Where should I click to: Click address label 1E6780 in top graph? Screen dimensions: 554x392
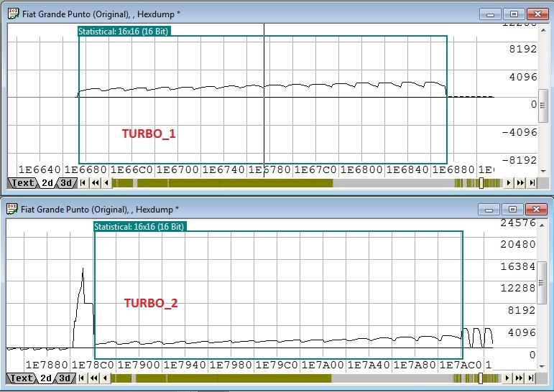pos(269,170)
